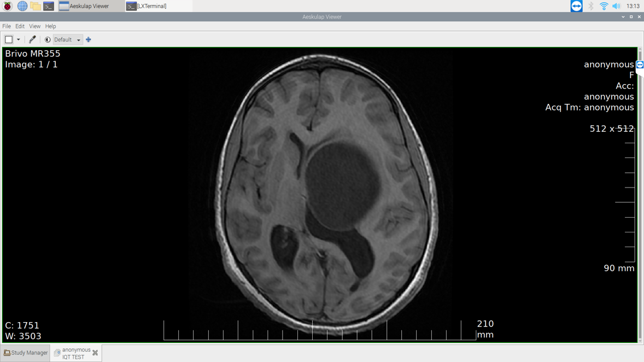Click the blue plus add preset icon
Image resolution: width=644 pixels, height=362 pixels.
point(89,39)
